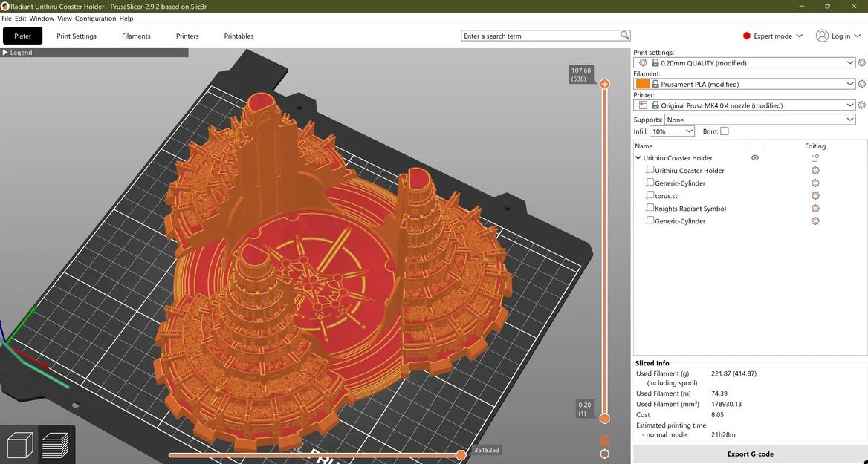This screenshot has width=868, height=464.
Task: Click the search magnifier icon
Action: [625, 36]
